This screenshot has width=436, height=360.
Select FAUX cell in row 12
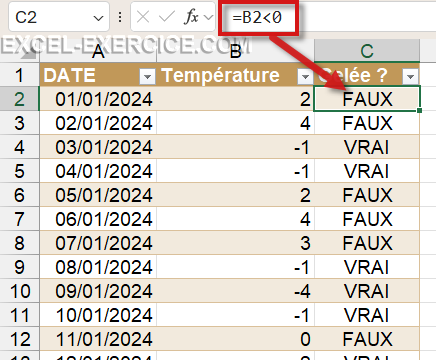pos(367,339)
